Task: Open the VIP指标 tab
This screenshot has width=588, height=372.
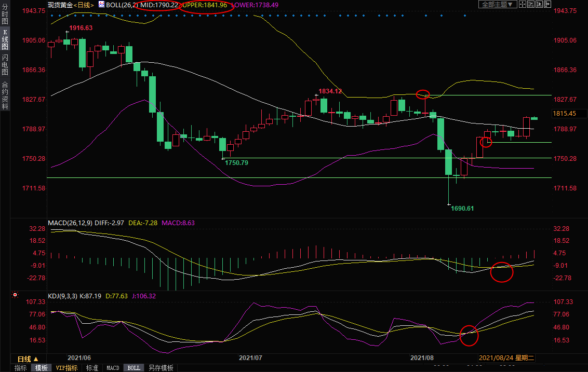Action: (x=66, y=368)
